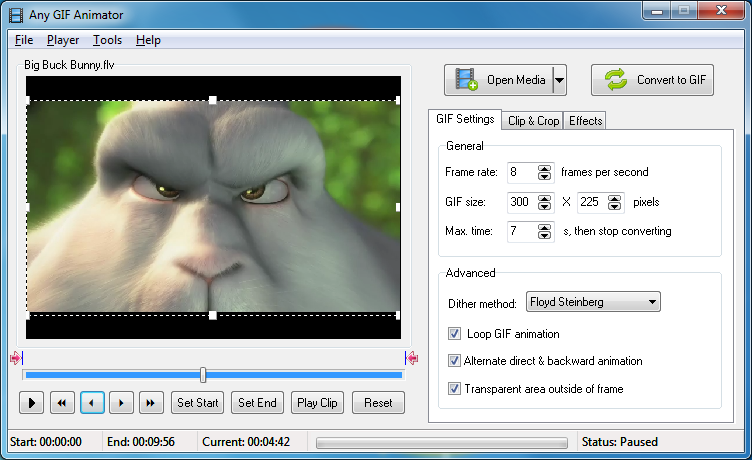Viewport: 752px width, 460px height.
Task: Switch to the Effects tab
Action: pos(585,121)
